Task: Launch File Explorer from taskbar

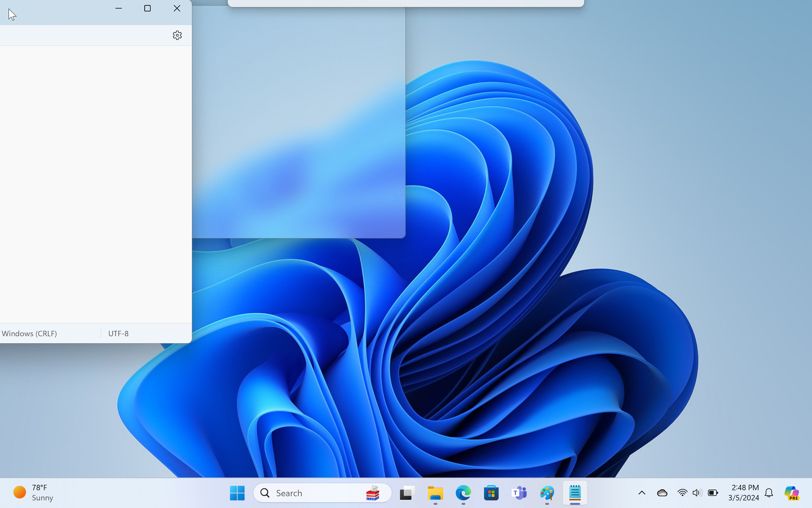Action: (435, 493)
